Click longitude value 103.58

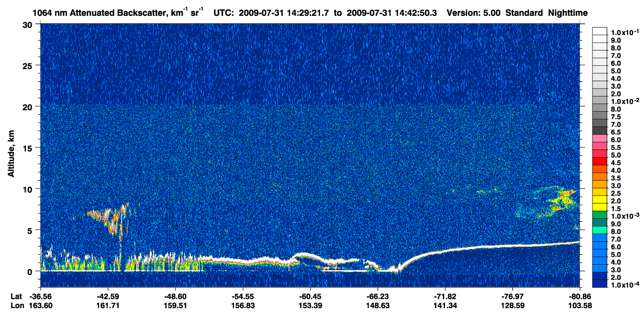click(x=580, y=305)
